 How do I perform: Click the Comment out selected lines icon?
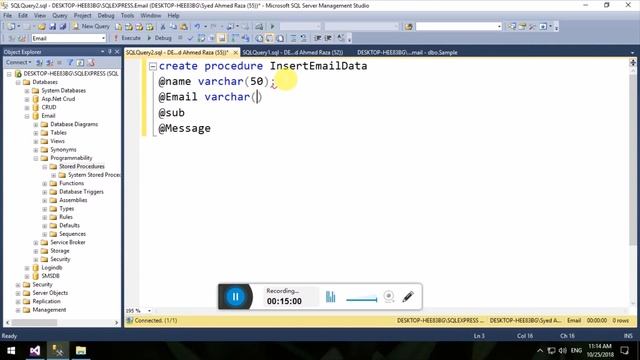pyautogui.click(x=293, y=38)
